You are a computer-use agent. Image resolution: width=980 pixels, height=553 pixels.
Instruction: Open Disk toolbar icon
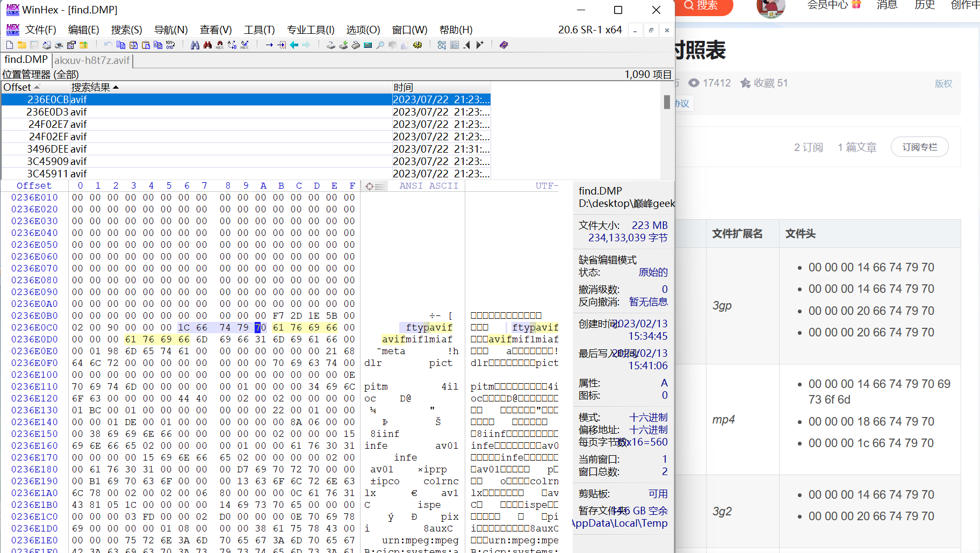330,45
